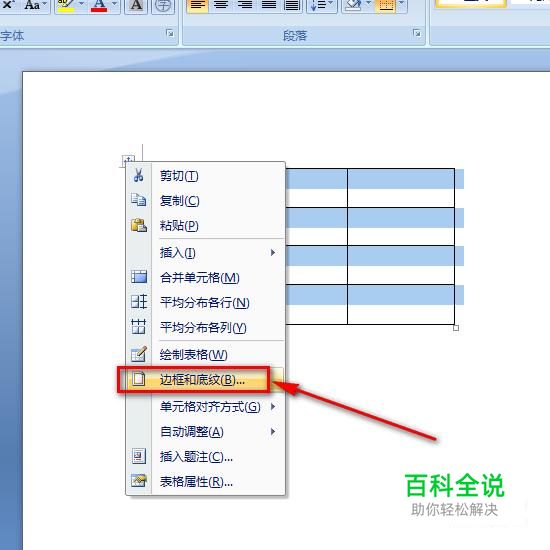The width and height of the screenshot is (550, 550).
Task: Select 插入题注(C)... menu item
Action: 205,457
